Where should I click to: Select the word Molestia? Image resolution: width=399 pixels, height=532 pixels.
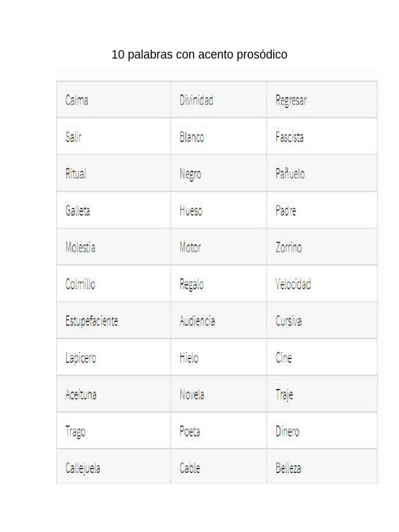[81, 247]
